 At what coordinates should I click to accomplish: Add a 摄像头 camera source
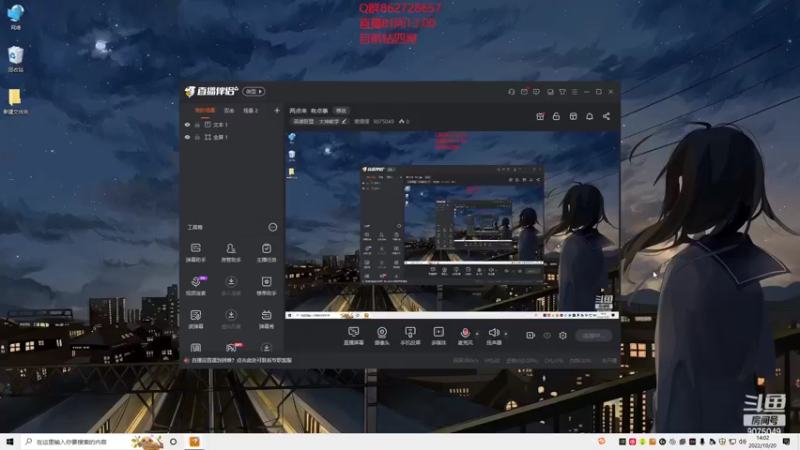click(382, 336)
